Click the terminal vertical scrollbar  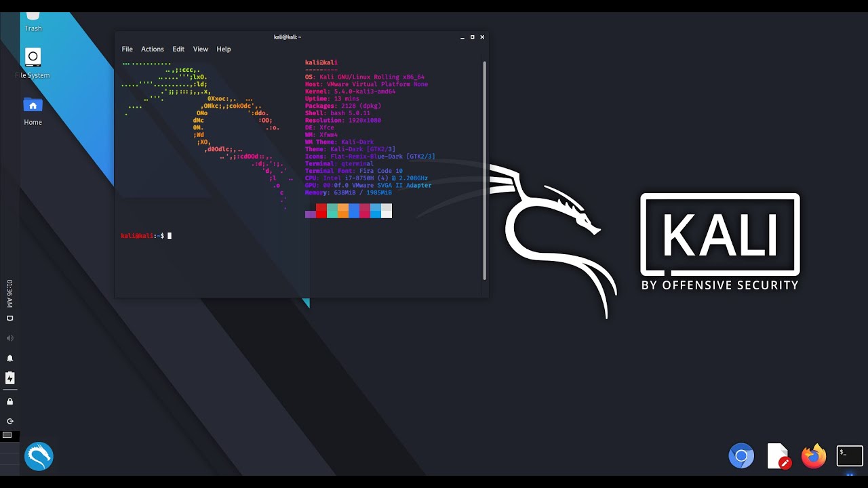click(484, 170)
